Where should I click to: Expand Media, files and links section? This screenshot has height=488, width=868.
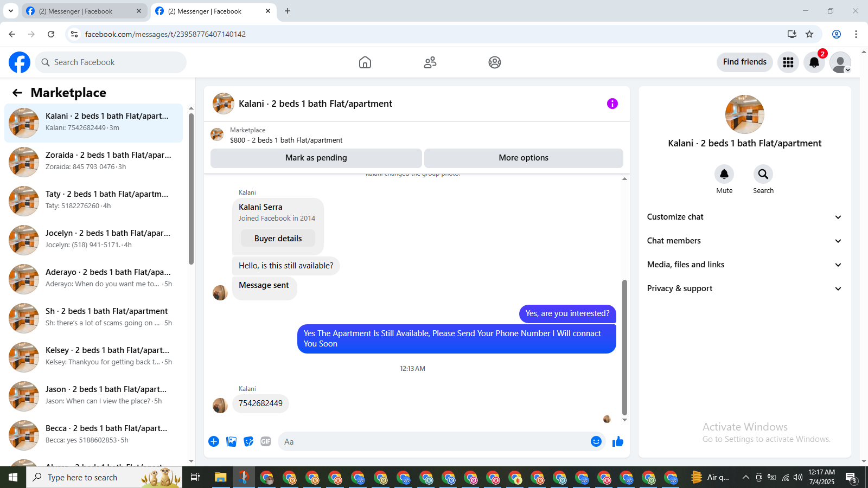pos(745,265)
